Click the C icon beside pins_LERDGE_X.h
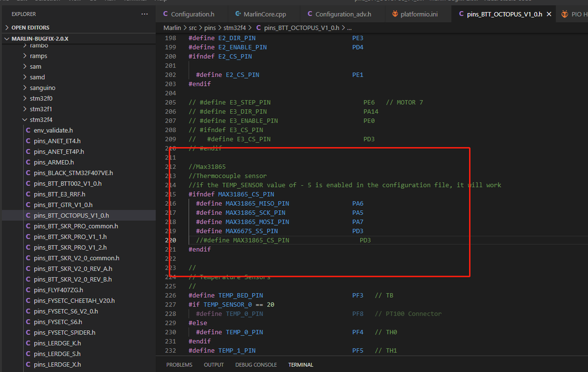This screenshot has width=588, height=372. tap(28, 364)
